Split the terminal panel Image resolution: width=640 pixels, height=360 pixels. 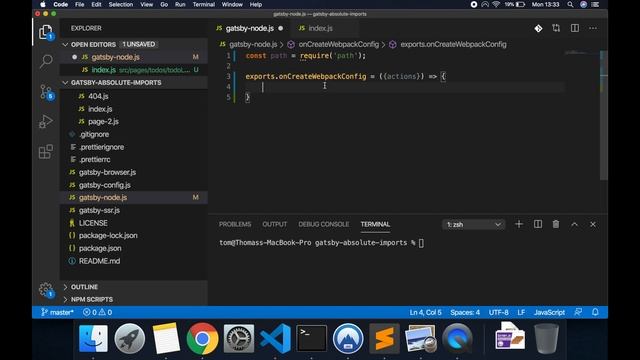(x=538, y=224)
